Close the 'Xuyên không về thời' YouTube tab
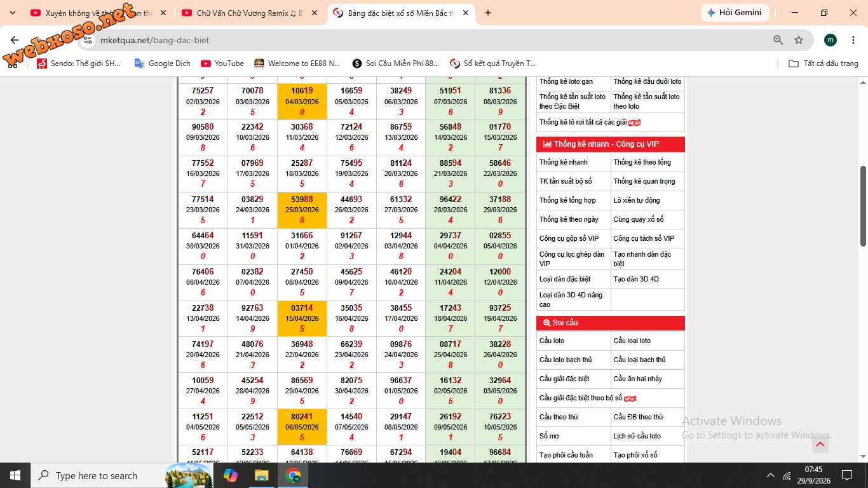868x488 pixels. pyautogui.click(x=164, y=13)
